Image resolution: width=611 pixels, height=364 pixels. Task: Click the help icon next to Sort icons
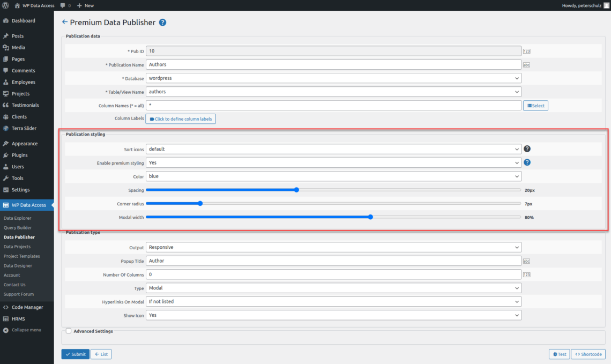point(527,149)
